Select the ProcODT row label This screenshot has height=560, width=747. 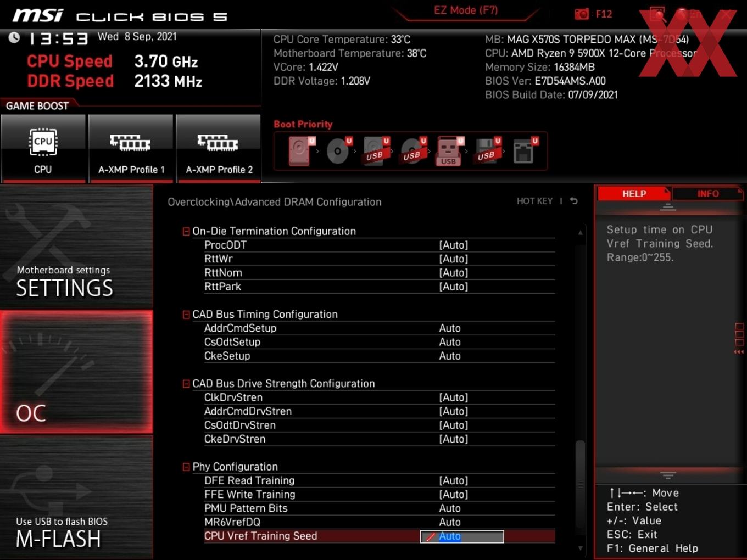pyautogui.click(x=225, y=245)
